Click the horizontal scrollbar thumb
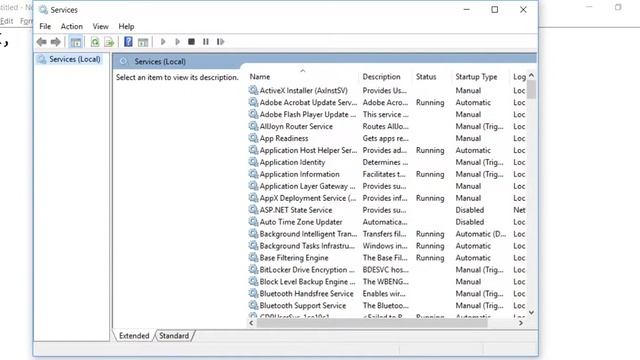This screenshot has height=360, width=640. point(372,323)
